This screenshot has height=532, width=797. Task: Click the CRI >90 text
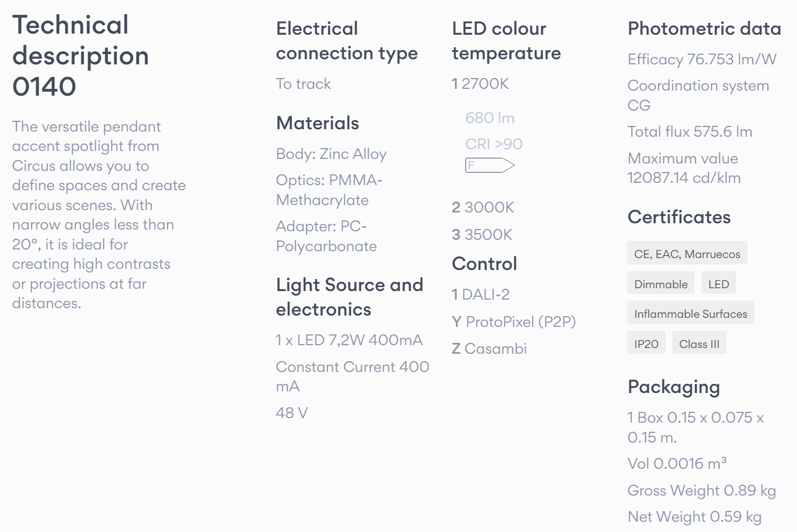tap(494, 144)
